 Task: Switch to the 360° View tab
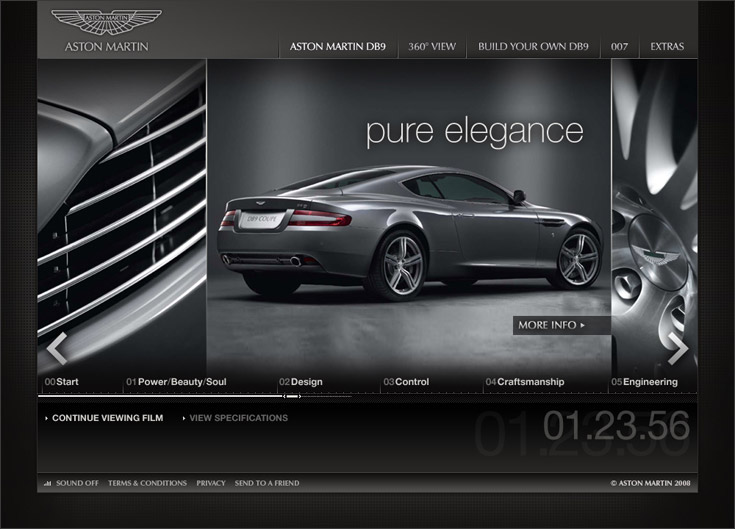(x=432, y=47)
